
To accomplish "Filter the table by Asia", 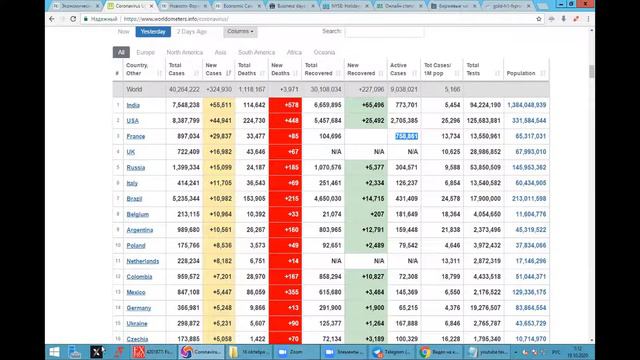I will pos(220,52).
